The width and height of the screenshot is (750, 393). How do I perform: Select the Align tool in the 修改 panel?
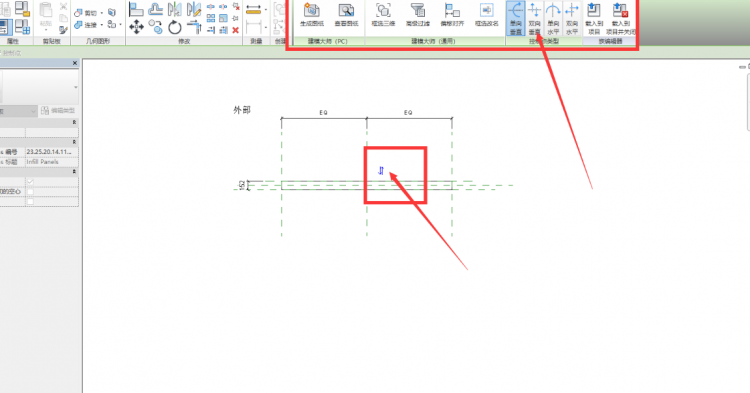(136, 9)
